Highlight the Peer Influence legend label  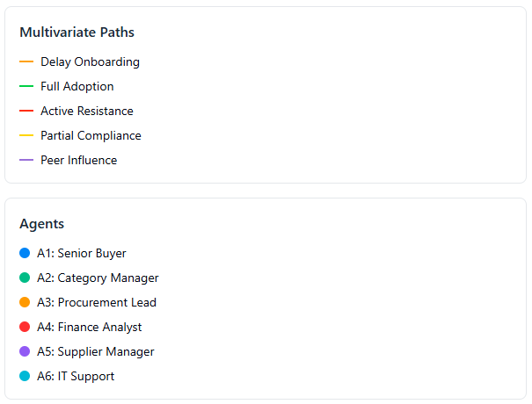click(78, 161)
